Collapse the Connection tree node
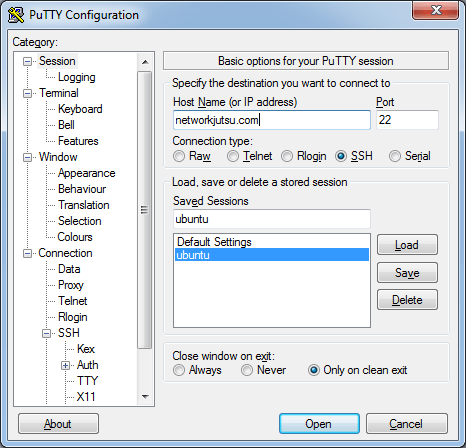 (27, 254)
